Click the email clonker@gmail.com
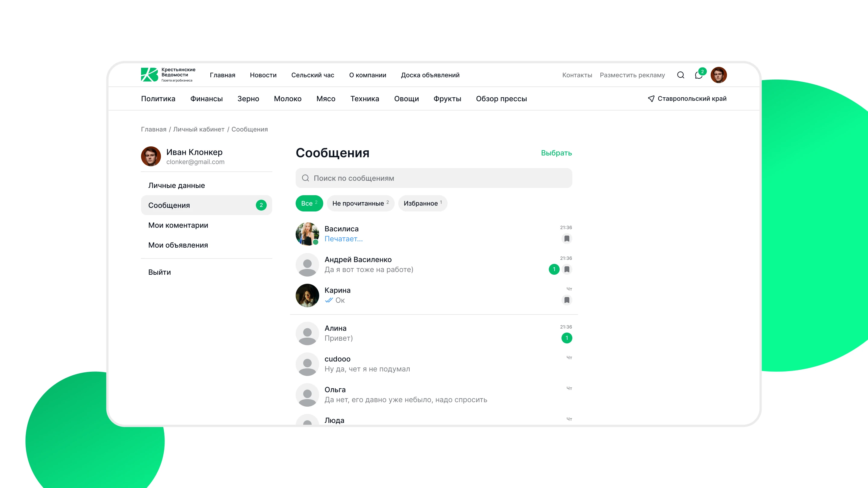This screenshot has height=488, width=868. tap(195, 162)
